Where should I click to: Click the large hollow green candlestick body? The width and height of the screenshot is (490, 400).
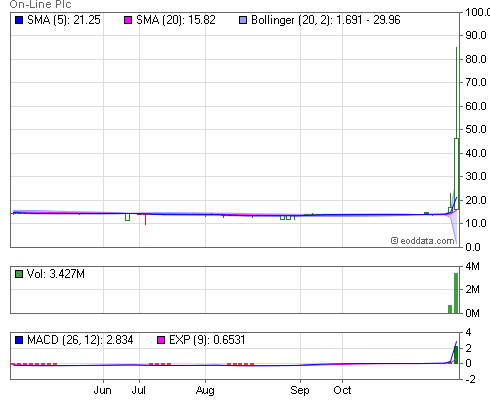tap(456, 174)
